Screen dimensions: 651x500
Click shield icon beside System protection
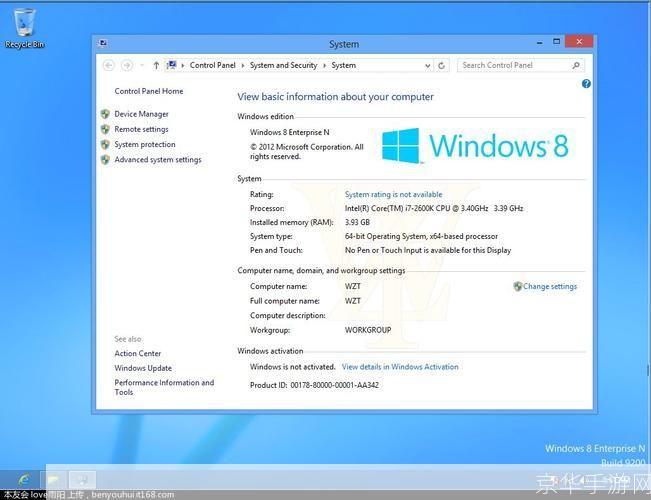pos(105,145)
